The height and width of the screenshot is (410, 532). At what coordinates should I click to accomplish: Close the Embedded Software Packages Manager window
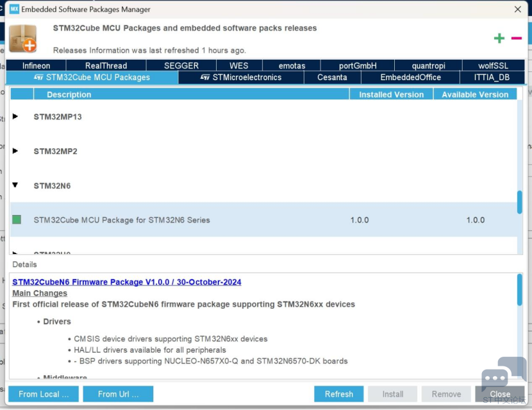pyautogui.click(x=517, y=9)
